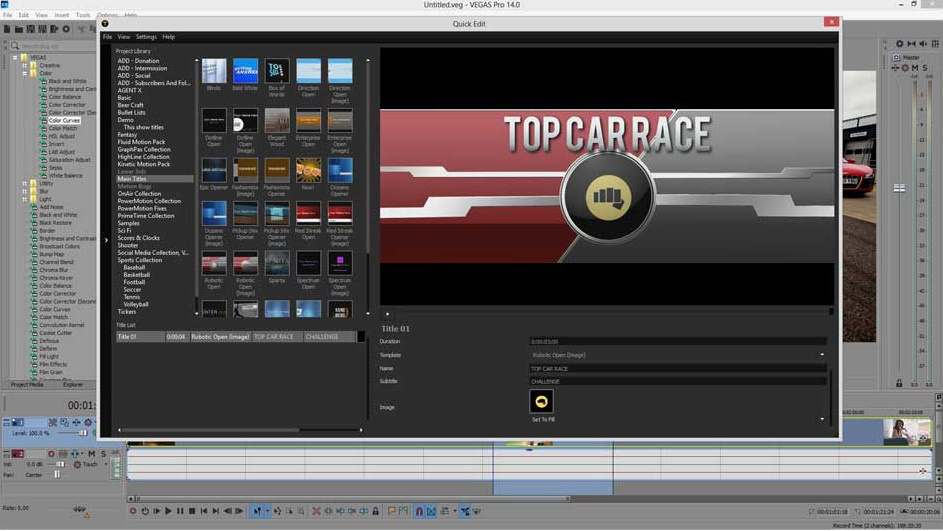This screenshot has width=943, height=531.
Task: Open the VEGAS Pro Tools menu
Action: (82, 15)
